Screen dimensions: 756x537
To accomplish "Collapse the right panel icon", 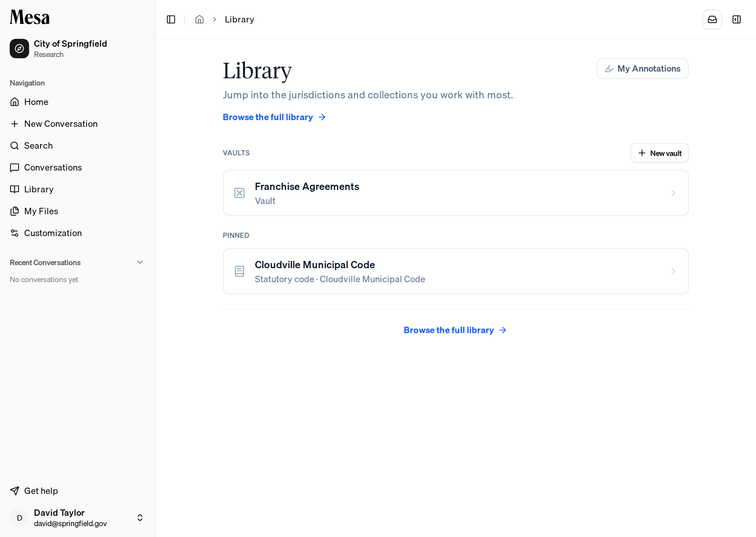I will 737,19.
